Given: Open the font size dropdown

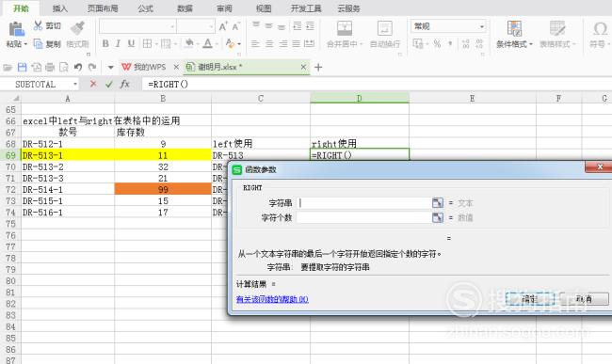Looking at the screenshot, I should [211, 27].
